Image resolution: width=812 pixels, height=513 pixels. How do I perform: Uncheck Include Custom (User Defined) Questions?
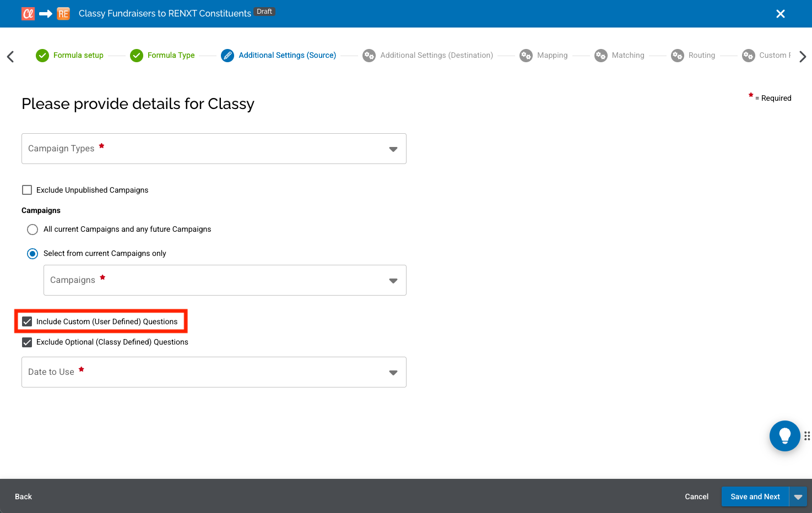pos(27,321)
